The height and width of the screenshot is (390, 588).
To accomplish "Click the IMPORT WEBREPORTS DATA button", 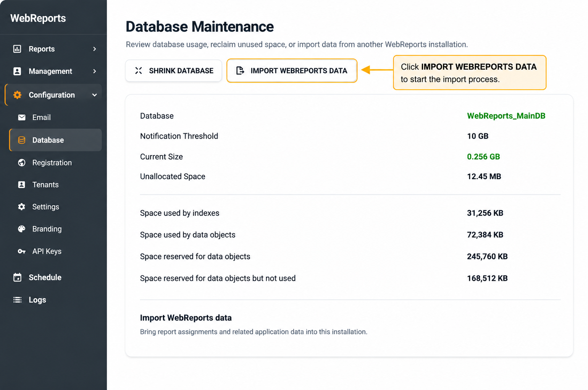I will click(x=292, y=71).
